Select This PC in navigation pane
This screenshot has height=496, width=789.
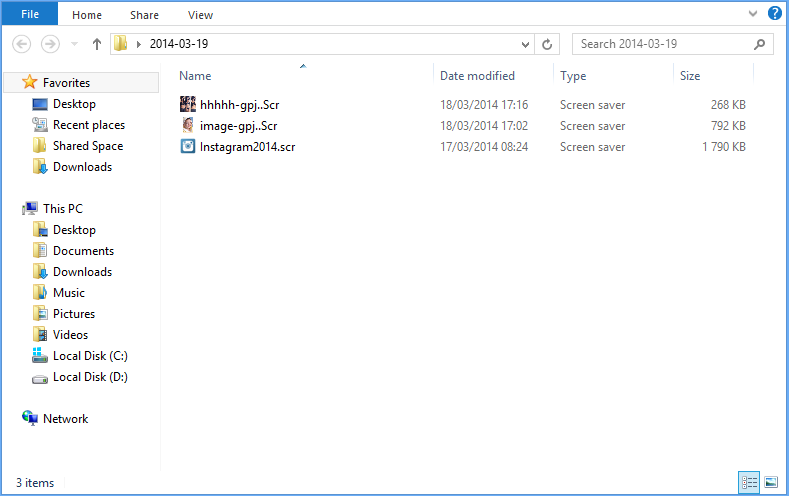pyautogui.click(x=63, y=208)
